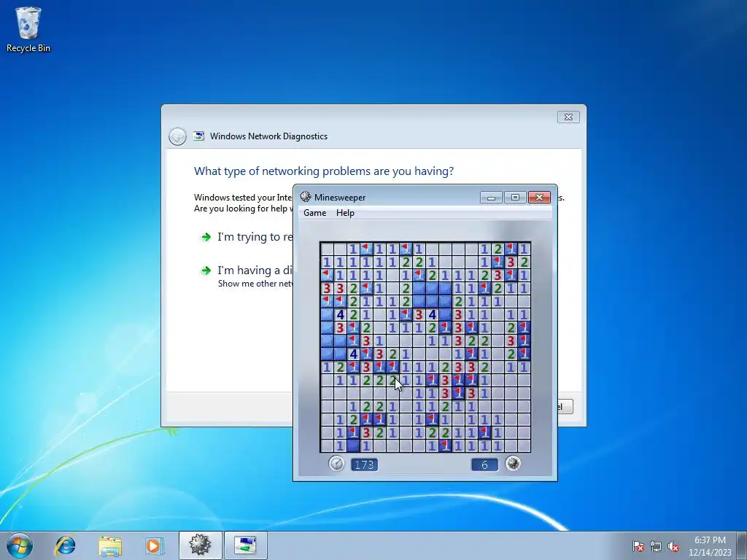Click the flagged tile in the grid's bottom row

(x=445, y=446)
